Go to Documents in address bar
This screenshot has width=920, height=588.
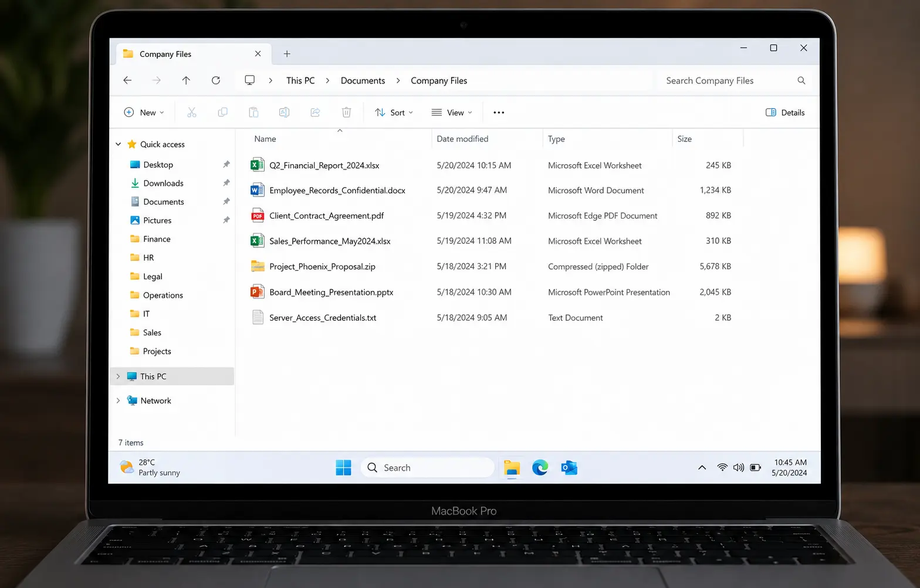click(363, 80)
